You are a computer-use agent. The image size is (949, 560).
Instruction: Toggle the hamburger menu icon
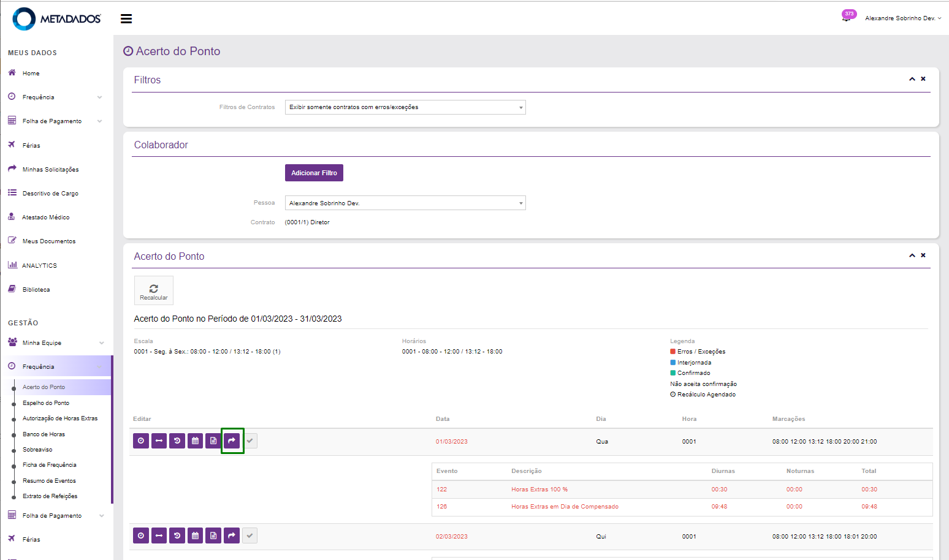[x=126, y=19]
